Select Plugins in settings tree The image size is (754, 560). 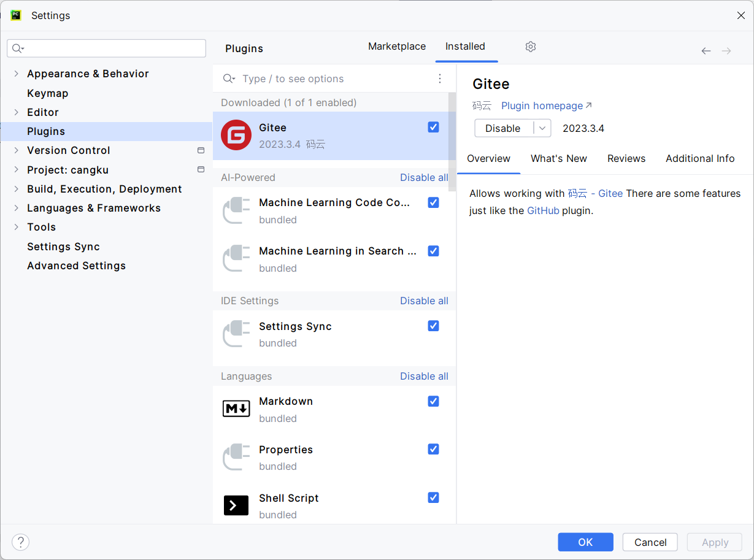107,131
